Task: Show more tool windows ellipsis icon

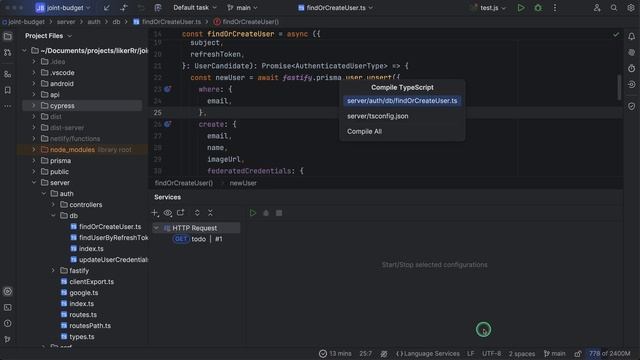Action: point(8,106)
